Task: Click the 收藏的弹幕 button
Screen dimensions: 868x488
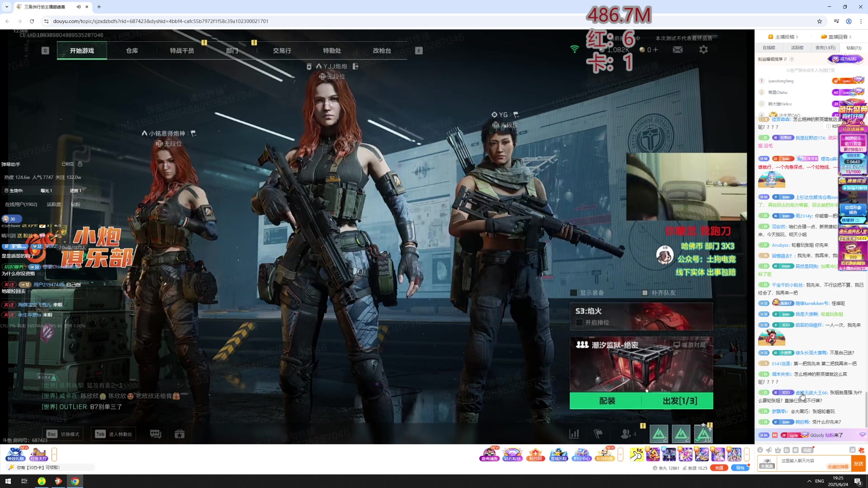Action: [838, 467]
